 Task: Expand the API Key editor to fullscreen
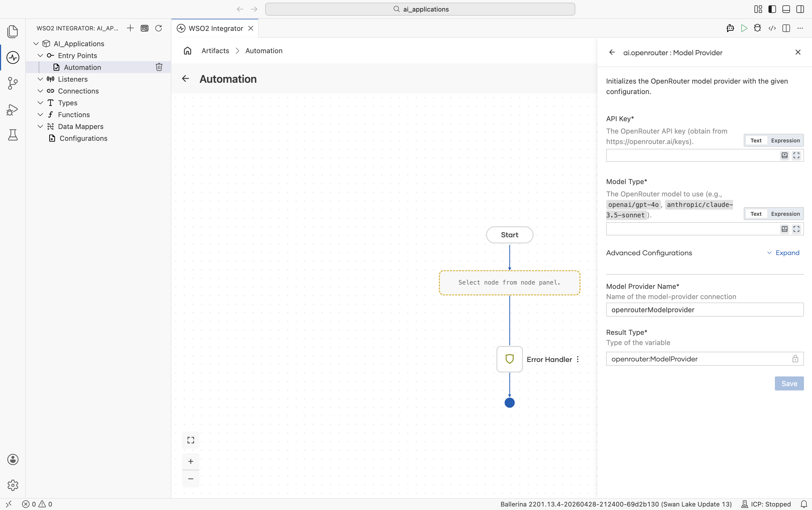click(796, 155)
